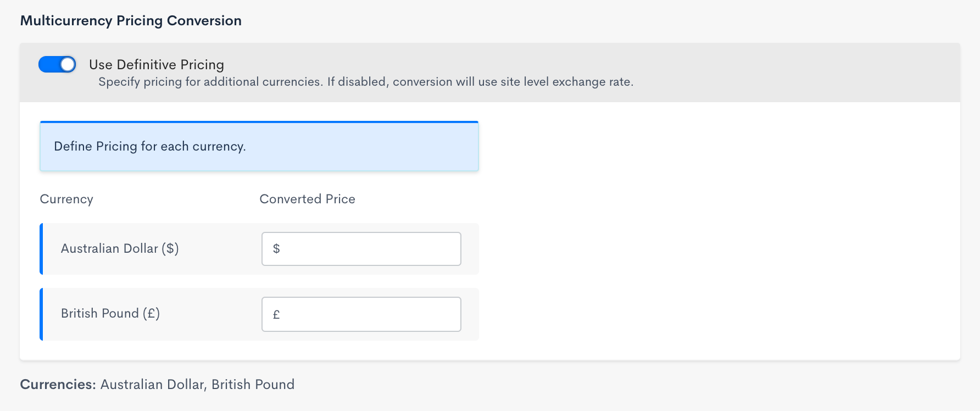Screen dimensions: 980x411
Task: Toggle off Use Definitive Pricing switch
Action: point(57,64)
